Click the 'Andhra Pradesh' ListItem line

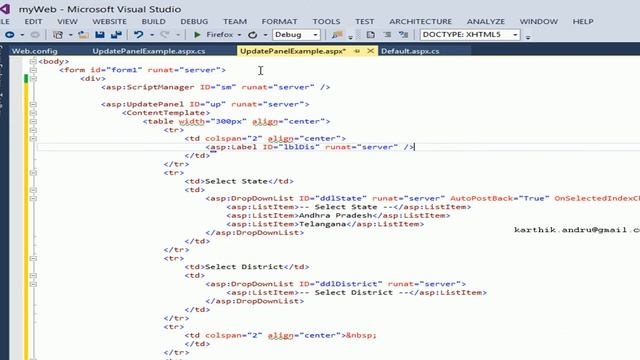point(338,216)
